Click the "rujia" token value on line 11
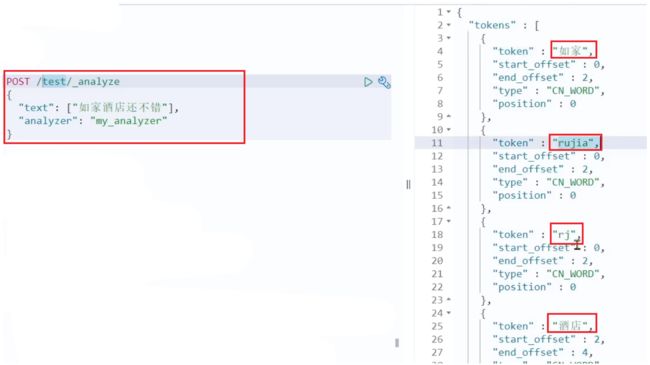 [x=573, y=143]
